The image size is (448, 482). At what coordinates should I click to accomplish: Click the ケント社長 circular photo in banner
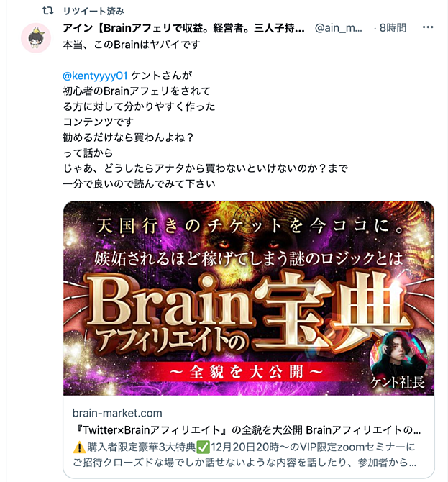pyautogui.click(x=399, y=355)
